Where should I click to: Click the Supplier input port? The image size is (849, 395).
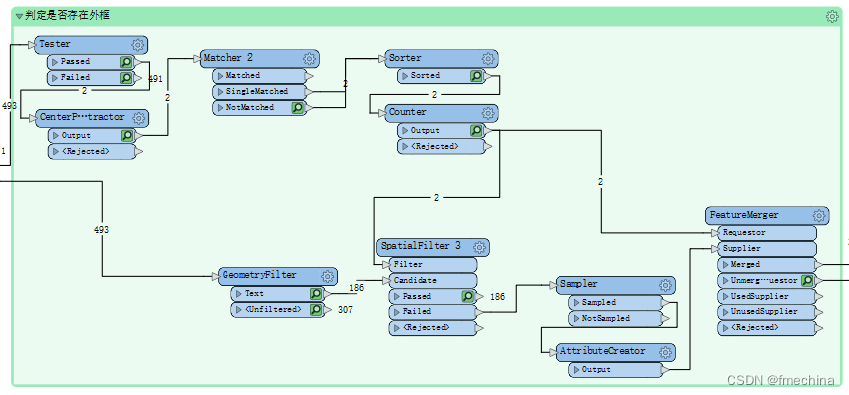click(766, 249)
